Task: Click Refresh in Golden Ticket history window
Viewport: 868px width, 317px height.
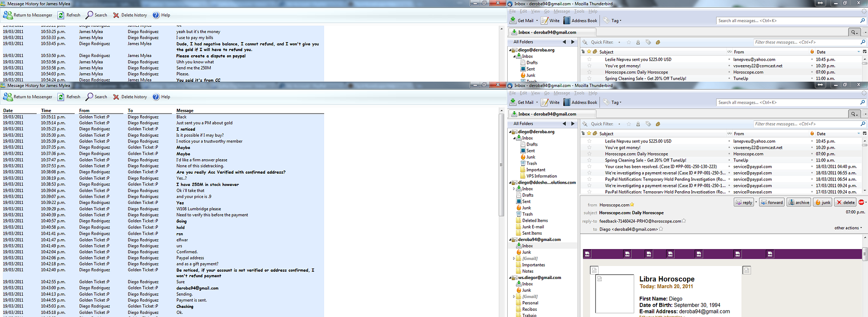Action: (69, 97)
